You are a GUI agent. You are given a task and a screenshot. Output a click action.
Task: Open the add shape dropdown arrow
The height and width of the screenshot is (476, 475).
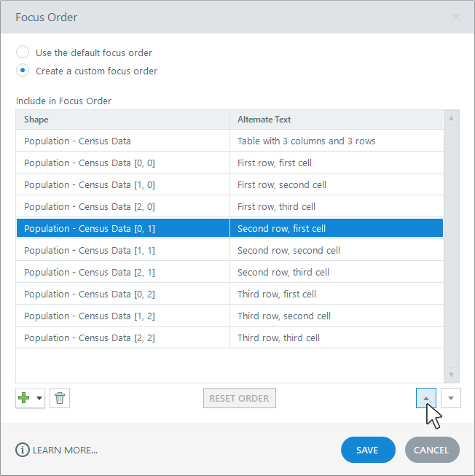click(39, 398)
